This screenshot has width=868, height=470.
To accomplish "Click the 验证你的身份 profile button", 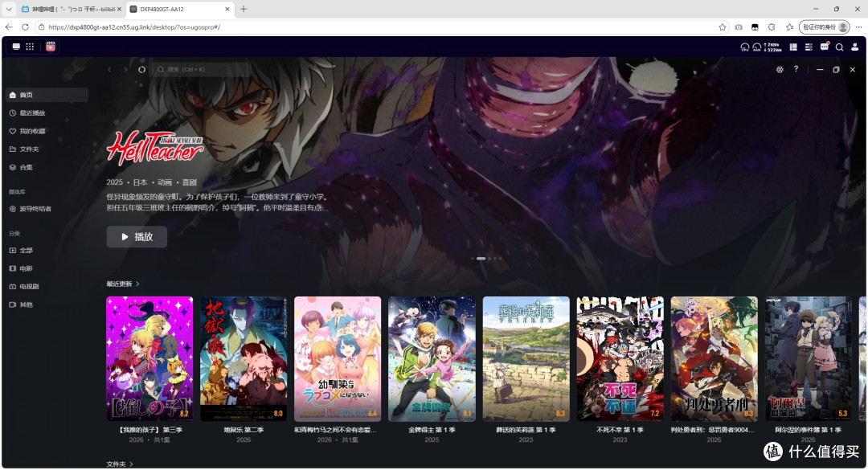I will tap(825, 27).
